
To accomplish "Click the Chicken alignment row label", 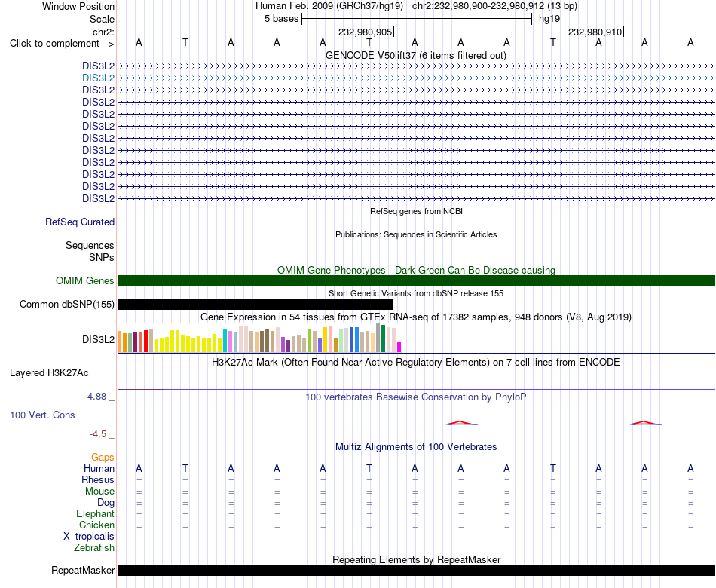I will (96, 525).
